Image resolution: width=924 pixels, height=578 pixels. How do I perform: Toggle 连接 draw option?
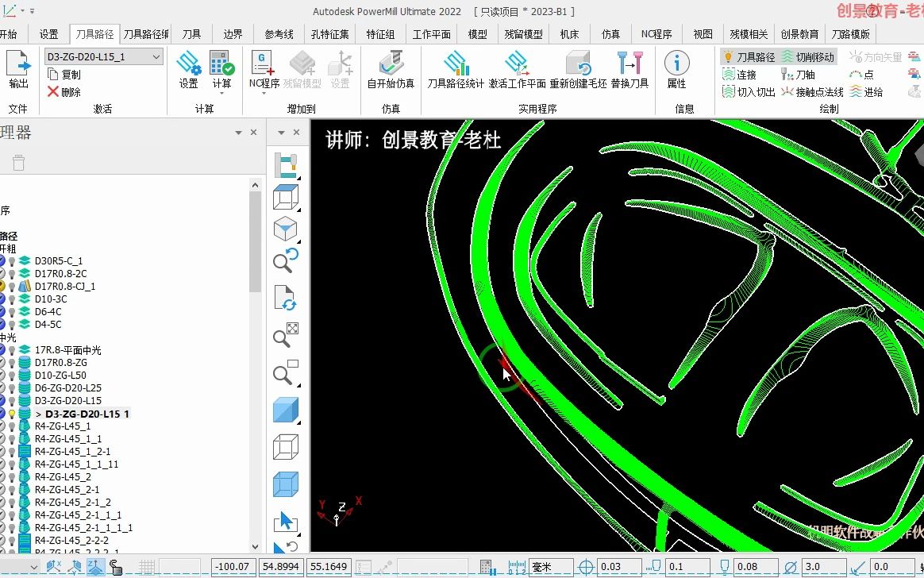pyautogui.click(x=739, y=75)
